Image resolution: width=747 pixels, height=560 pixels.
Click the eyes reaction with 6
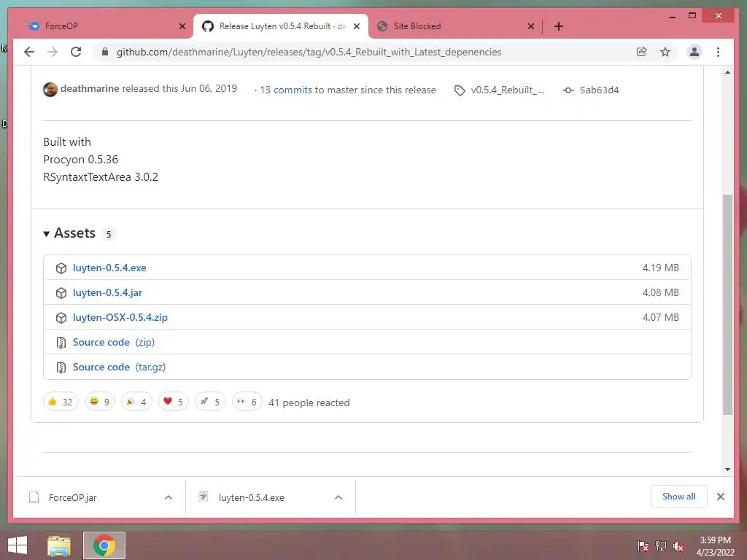(247, 402)
